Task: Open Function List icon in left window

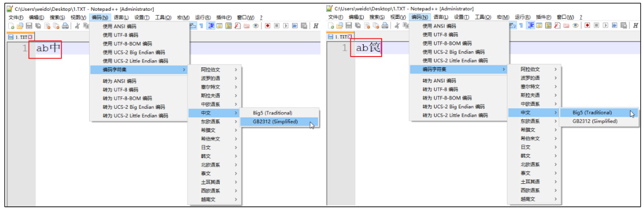Action: click(x=238, y=26)
